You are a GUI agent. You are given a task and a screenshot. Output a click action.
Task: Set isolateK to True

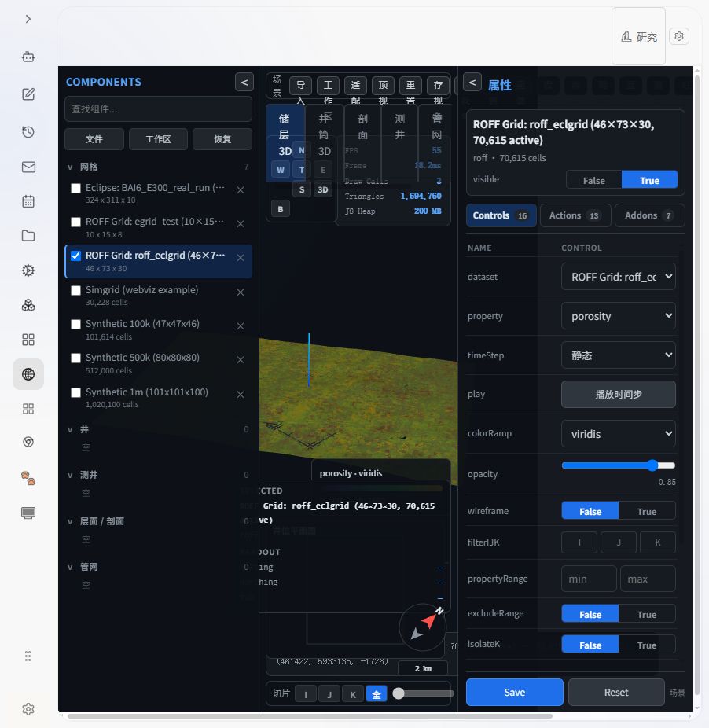click(x=647, y=645)
